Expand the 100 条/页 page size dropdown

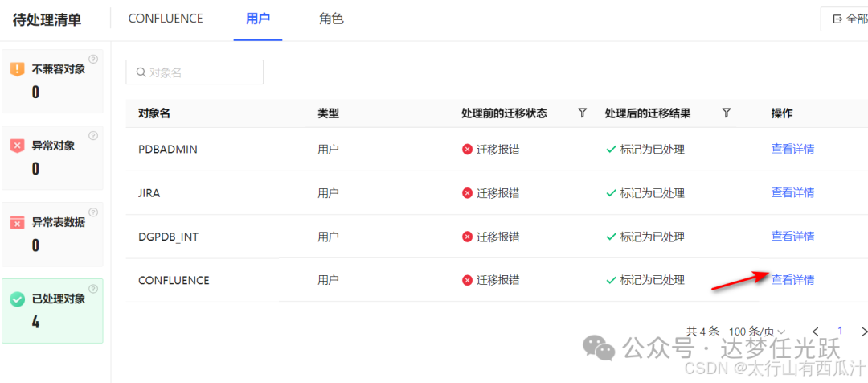click(x=757, y=332)
